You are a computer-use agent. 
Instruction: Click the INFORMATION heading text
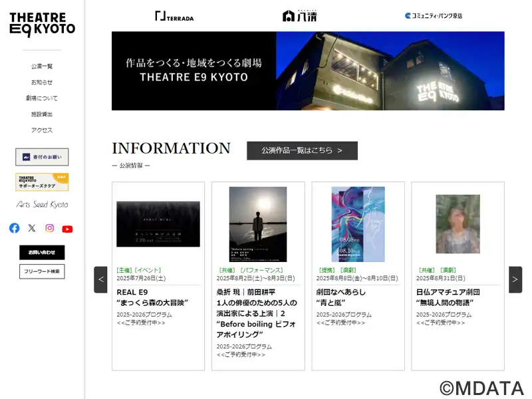[172, 148]
